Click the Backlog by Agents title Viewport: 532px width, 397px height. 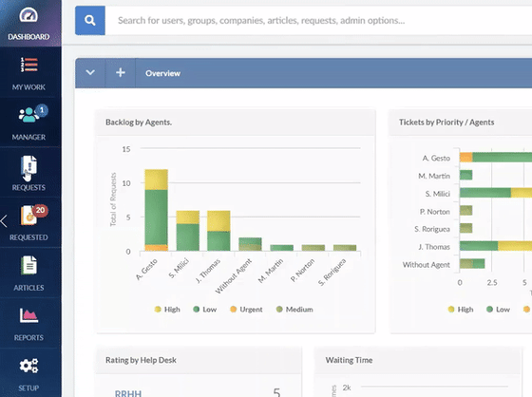click(139, 123)
